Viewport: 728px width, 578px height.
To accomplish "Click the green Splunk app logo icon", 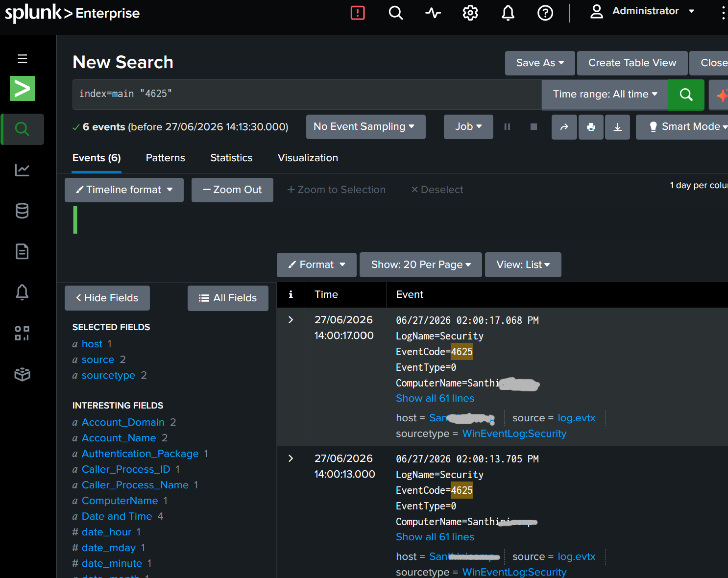I will point(22,88).
